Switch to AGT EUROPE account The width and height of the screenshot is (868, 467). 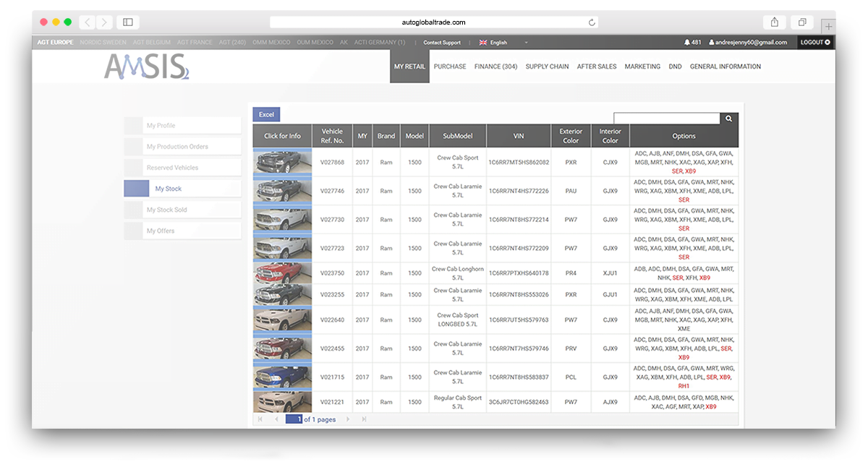click(56, 43)
